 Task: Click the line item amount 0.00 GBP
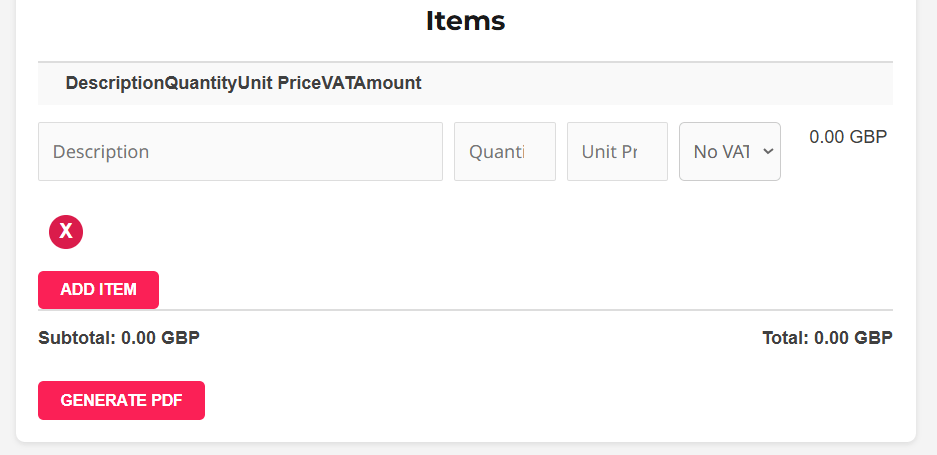click(848, 137)
